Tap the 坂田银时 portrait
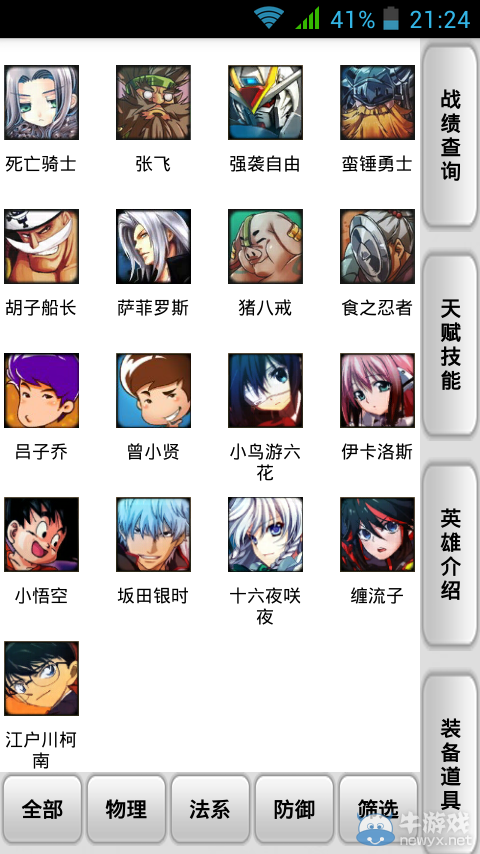This screenshot has height=854, width=480. 153,534
